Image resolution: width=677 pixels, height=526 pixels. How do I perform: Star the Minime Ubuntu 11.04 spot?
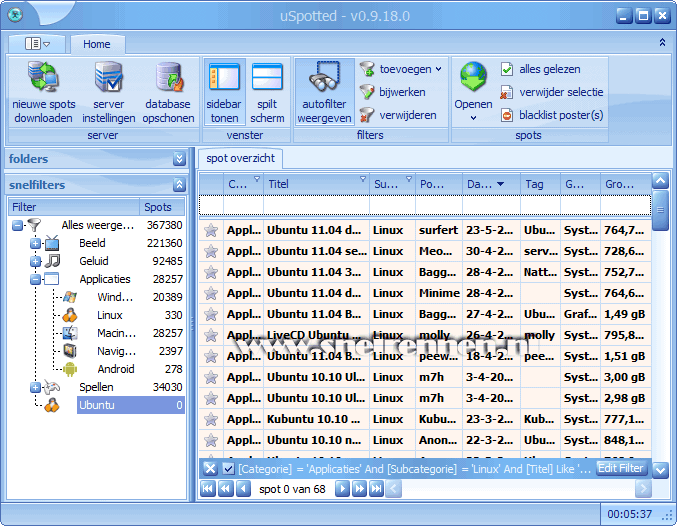211,294
